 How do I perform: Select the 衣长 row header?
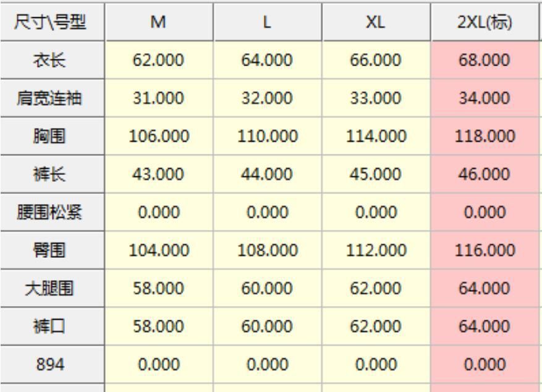52,60
